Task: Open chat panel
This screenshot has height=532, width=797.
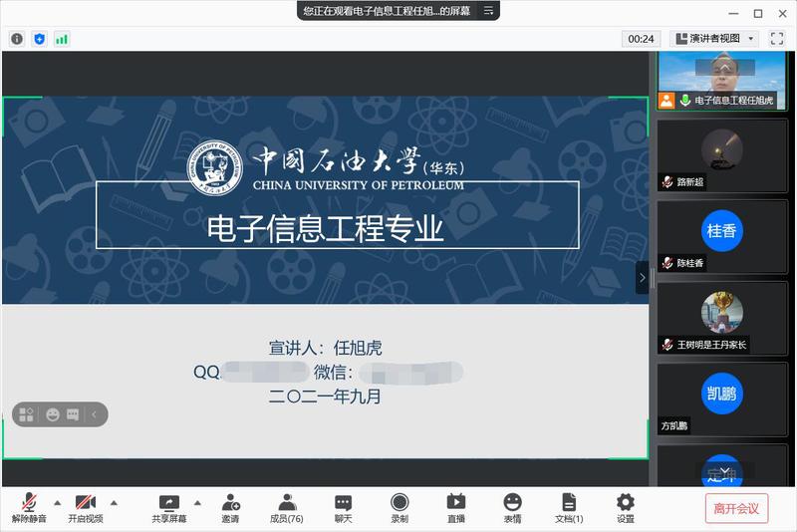Action: click(343, 508)
